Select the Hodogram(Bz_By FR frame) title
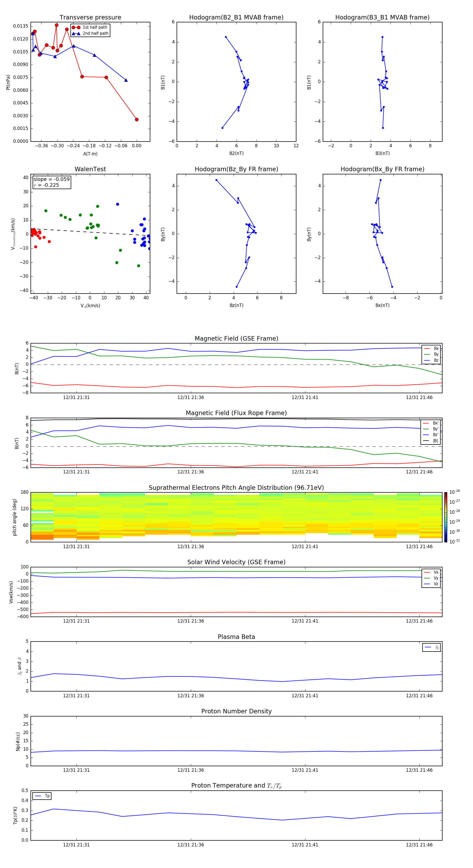This screenshot has height=868, width=473. (236, 169)
